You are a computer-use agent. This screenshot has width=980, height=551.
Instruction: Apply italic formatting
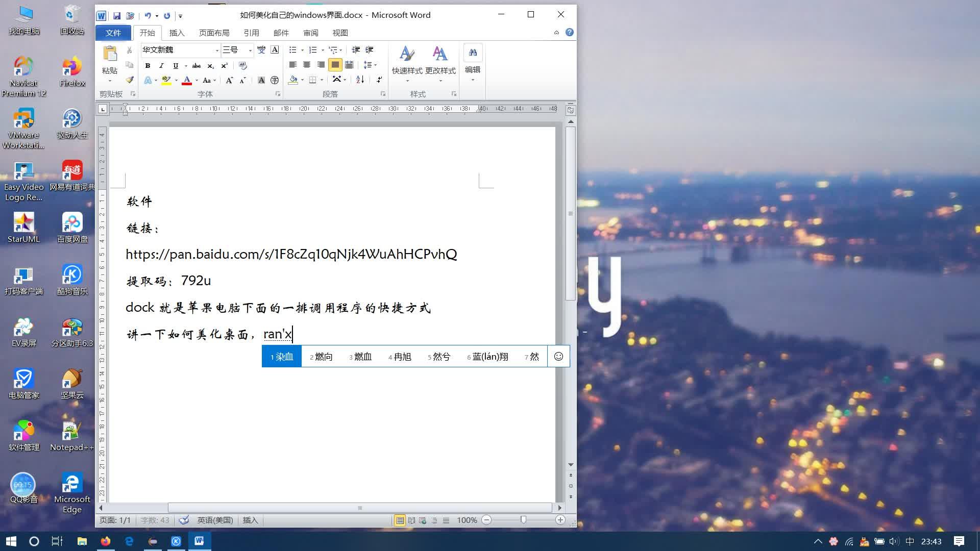coord(161,65)
